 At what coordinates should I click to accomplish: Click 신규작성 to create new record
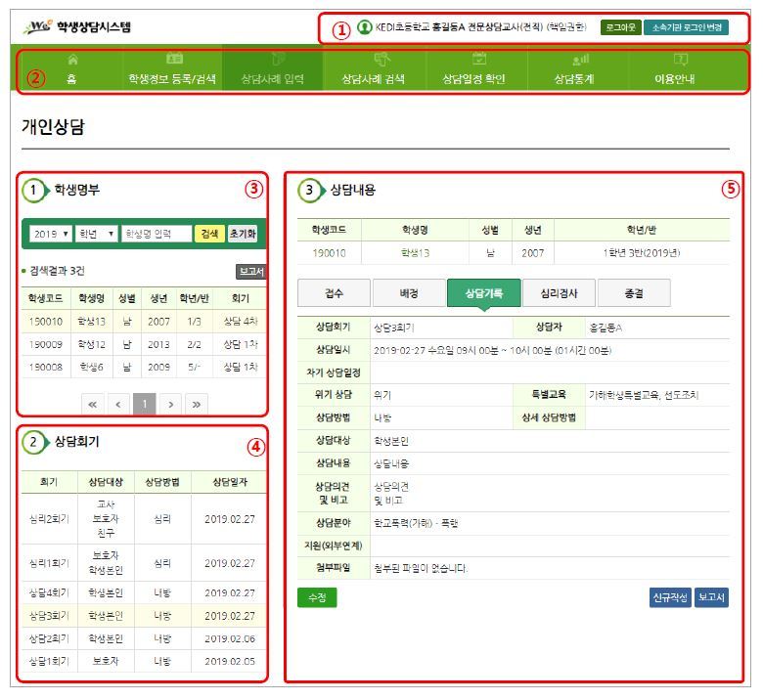coord(670,597)
